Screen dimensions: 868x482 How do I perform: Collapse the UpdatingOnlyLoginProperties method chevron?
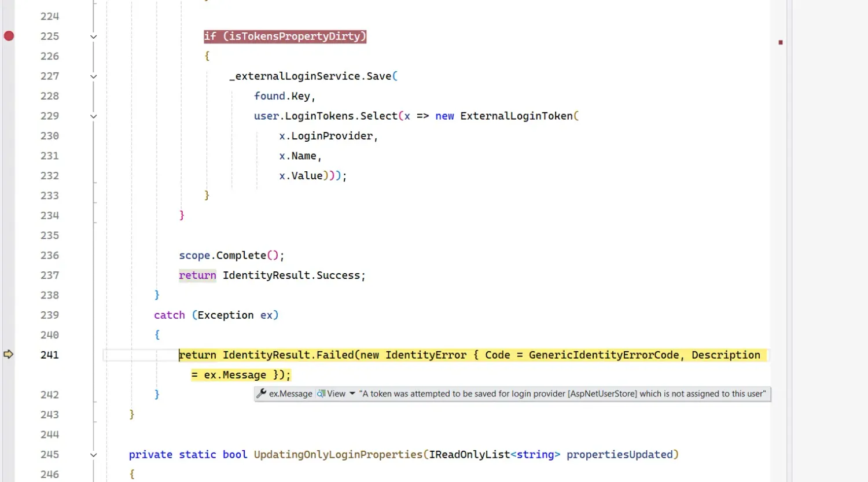[x=93, y=454]
